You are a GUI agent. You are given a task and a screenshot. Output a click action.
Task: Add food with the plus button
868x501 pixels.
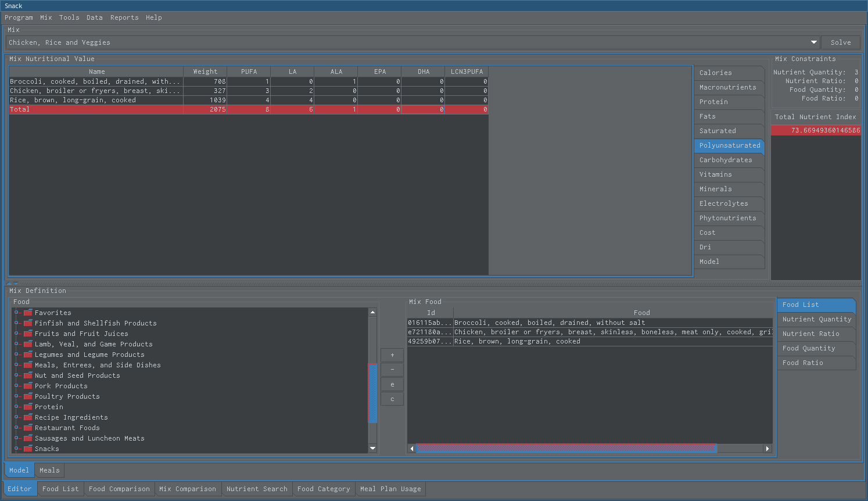(392, 355)
